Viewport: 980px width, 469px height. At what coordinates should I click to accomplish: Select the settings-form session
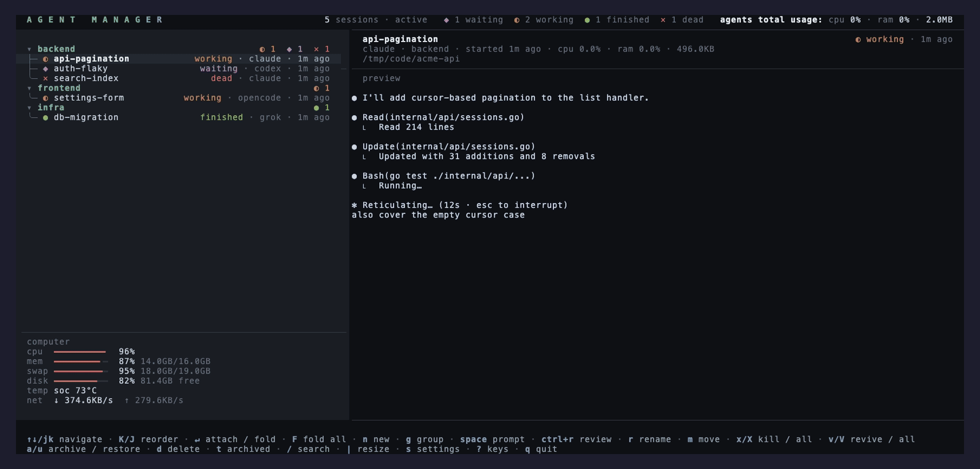[178, 98]
